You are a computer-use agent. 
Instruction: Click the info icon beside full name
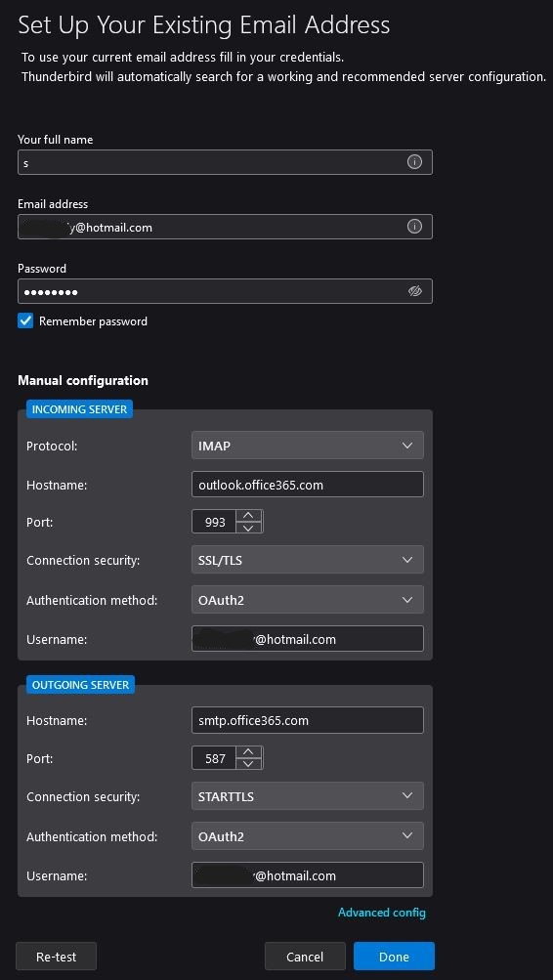[414, 162]
